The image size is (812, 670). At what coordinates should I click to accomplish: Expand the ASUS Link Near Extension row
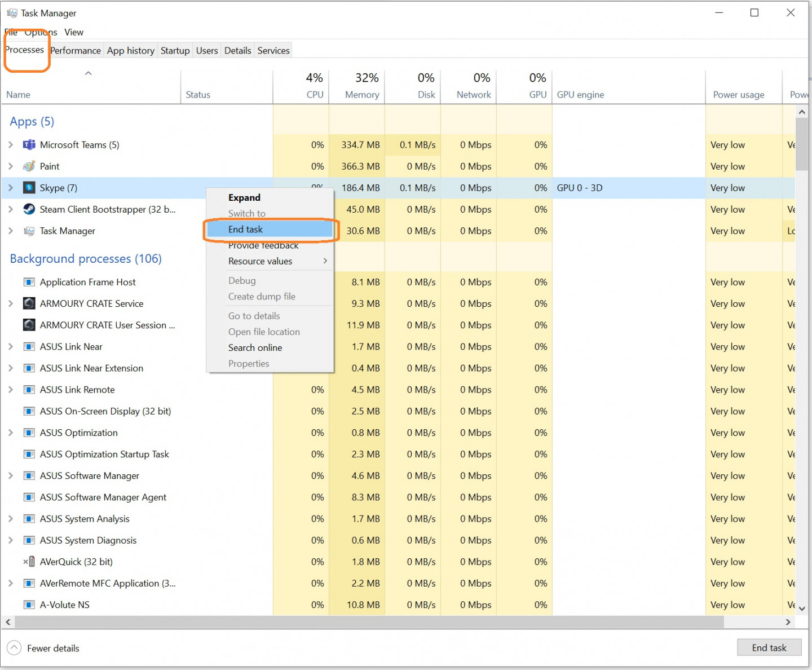pos(10,368)
